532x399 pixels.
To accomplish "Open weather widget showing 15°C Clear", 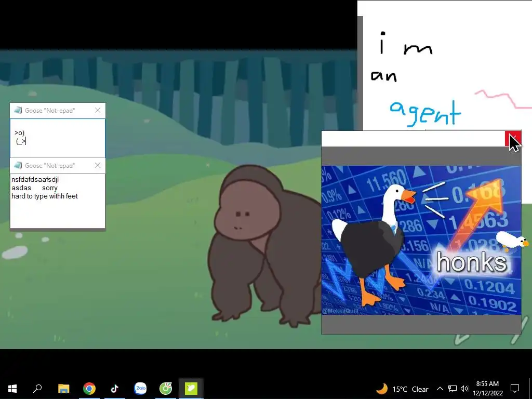I will [x=403, y=389].
